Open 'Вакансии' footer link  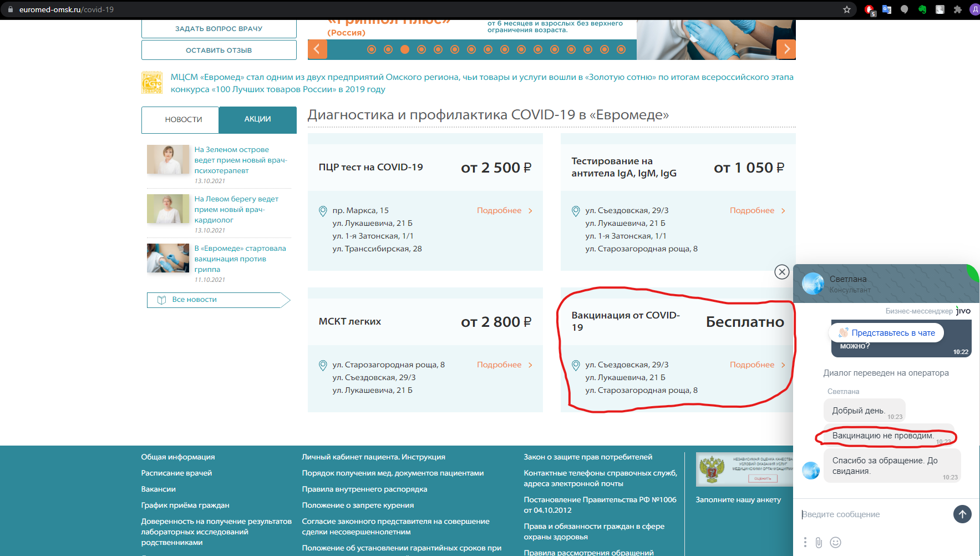tap(158, 489)
